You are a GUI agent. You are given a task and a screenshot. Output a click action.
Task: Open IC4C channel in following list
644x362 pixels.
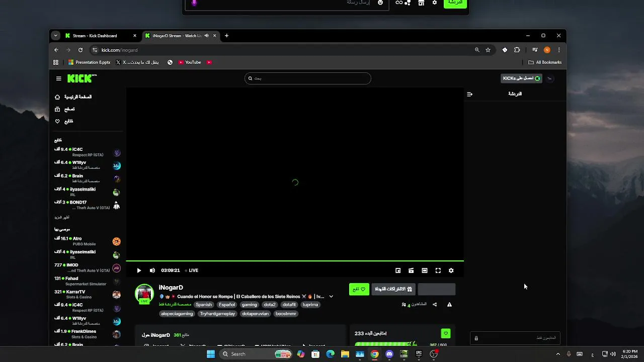point(88,152)
